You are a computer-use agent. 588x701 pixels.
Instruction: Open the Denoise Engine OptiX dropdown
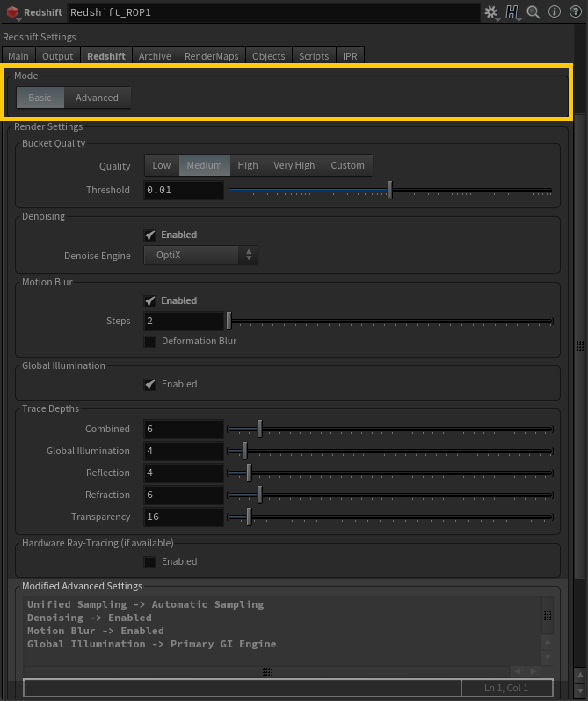point(200,256)
